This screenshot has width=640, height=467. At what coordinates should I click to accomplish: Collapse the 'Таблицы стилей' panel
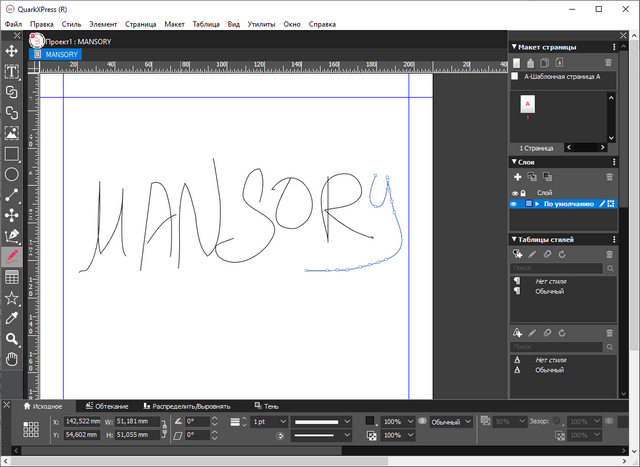tap(513, 240)
